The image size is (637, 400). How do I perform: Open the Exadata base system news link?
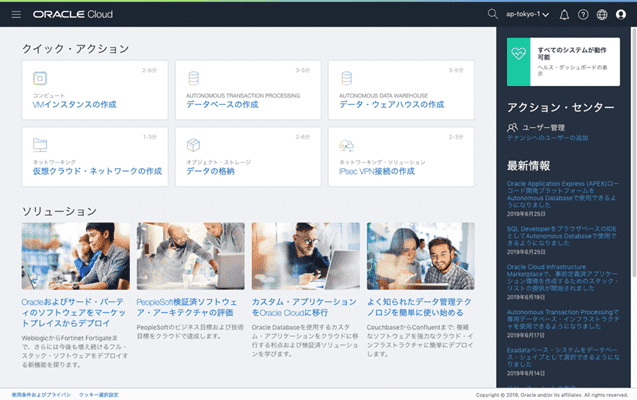[563, 357]
